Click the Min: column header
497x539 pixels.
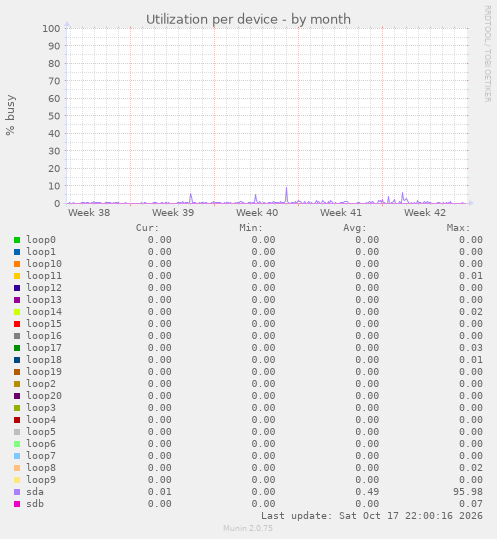point(251,228)
